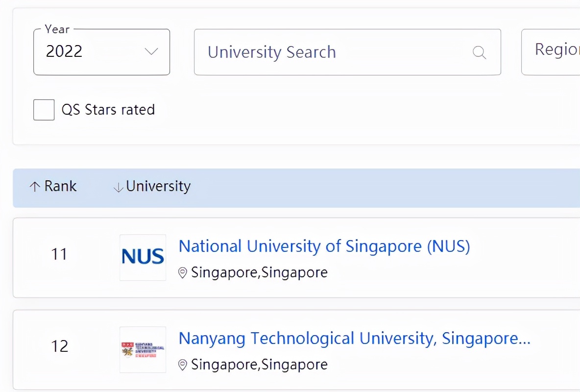This screenshot has height=392, width=580.
Task: Click the location pin beside Nanyang's Singapore
Action: click(183, 365)
